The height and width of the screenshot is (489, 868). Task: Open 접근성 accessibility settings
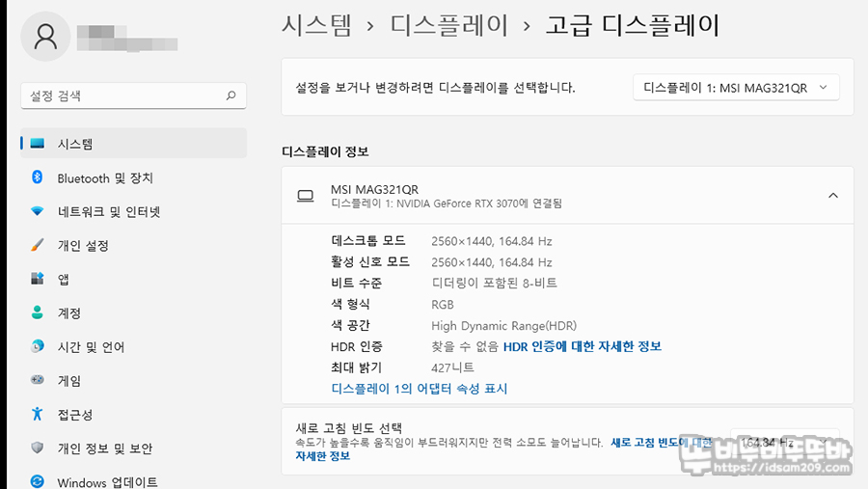click(133, 414)
